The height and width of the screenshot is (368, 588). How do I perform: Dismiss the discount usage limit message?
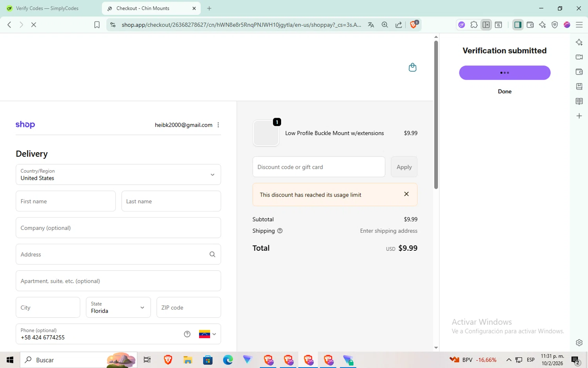coord(407,194)
